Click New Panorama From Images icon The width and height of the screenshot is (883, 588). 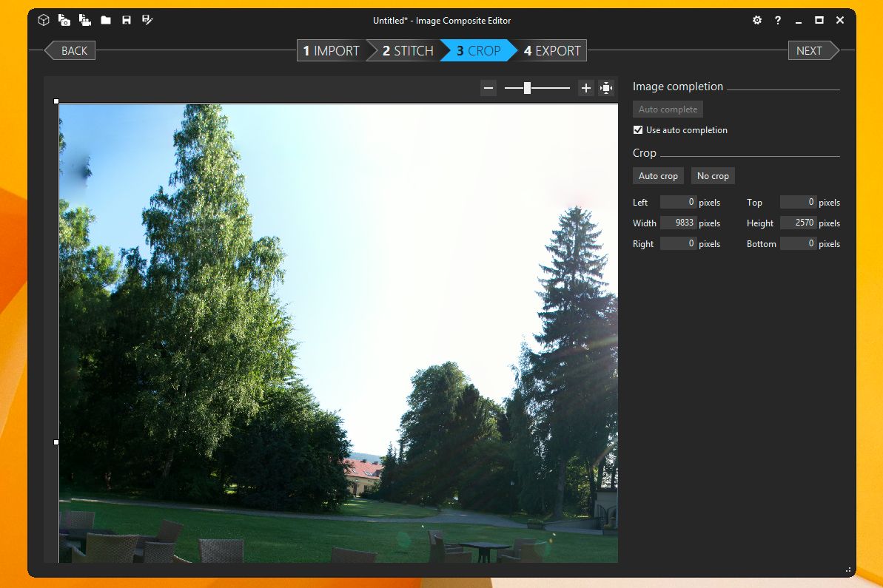[x=64, y=20]
